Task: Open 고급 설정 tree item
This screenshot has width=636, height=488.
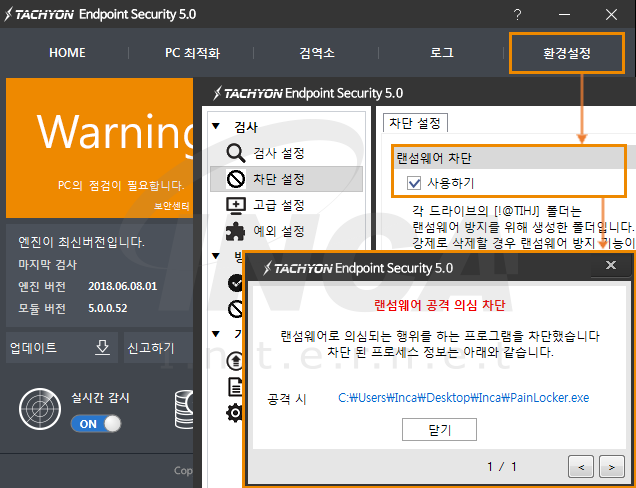Action: (x=279, y=205)
